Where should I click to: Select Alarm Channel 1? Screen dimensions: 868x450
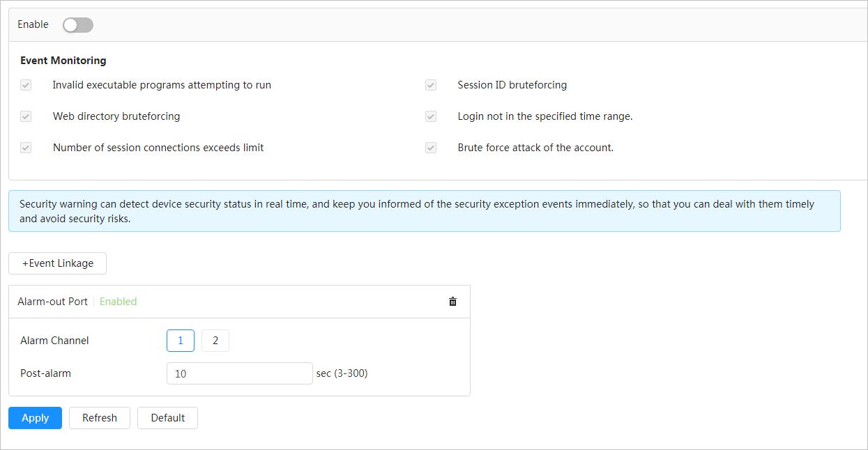pos(181,341)
